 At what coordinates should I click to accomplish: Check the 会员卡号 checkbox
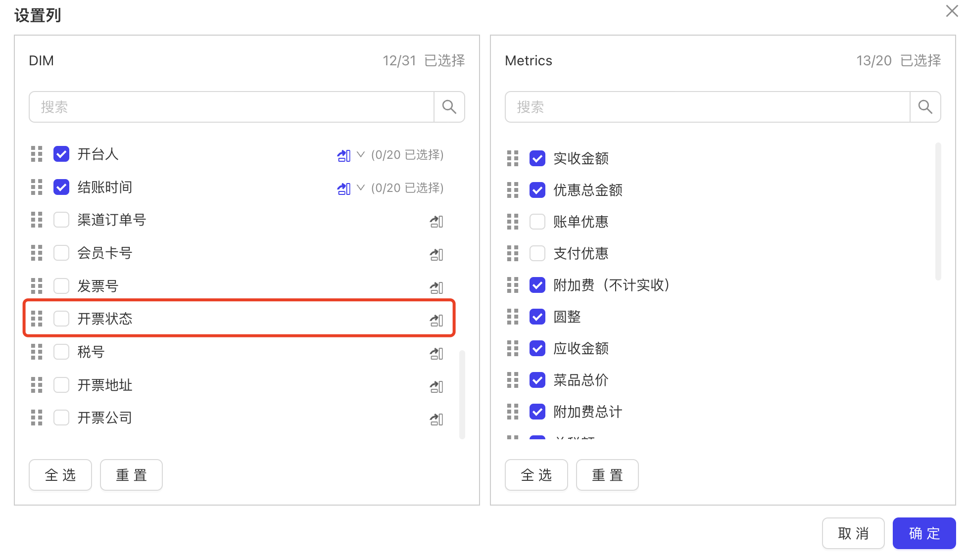point(61,253)
